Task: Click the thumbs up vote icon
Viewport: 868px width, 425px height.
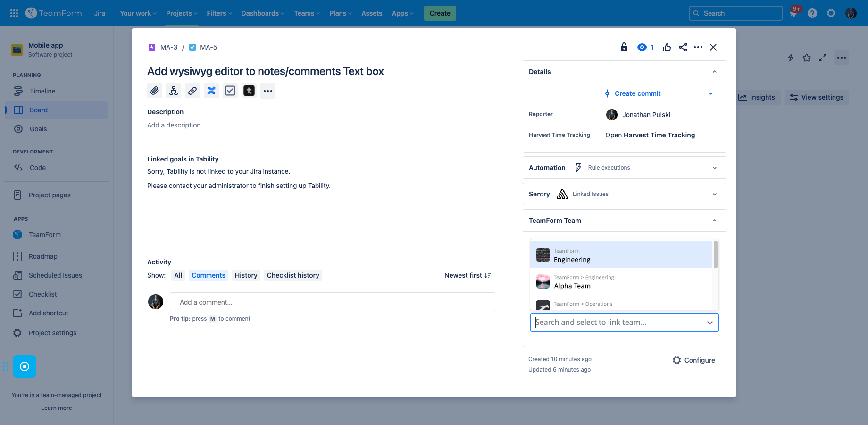Action: tap(667, 47)
